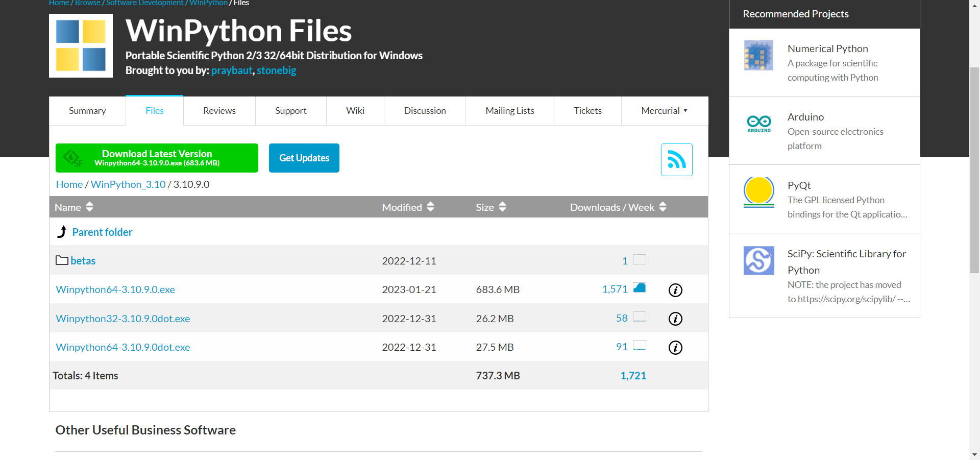Switch to the Reviews tab
Viewport: 980px width, 460px height.
point(219,111)
